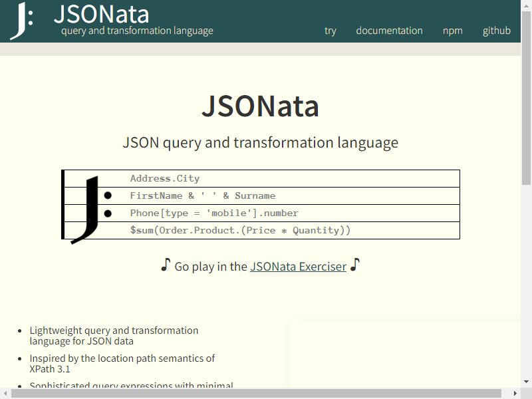
Task: Open the documentation navigation link
Action: pos(389,31)
